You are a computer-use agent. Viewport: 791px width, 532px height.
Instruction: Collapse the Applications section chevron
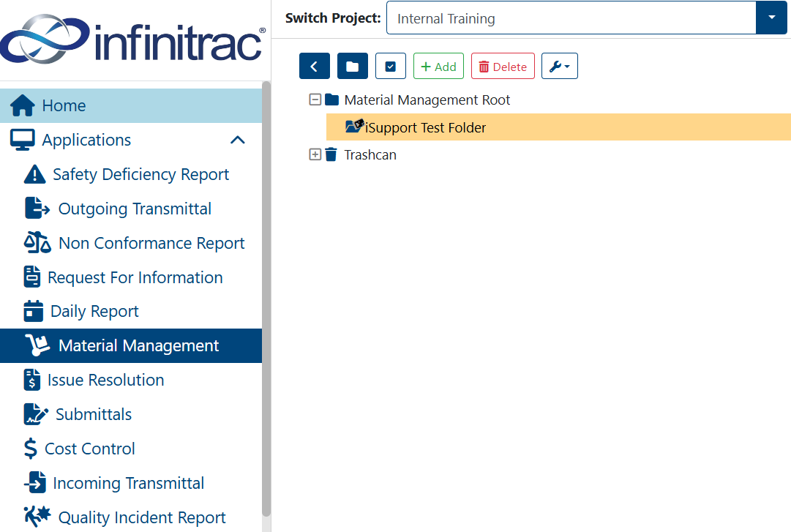(x=238, y=140)
